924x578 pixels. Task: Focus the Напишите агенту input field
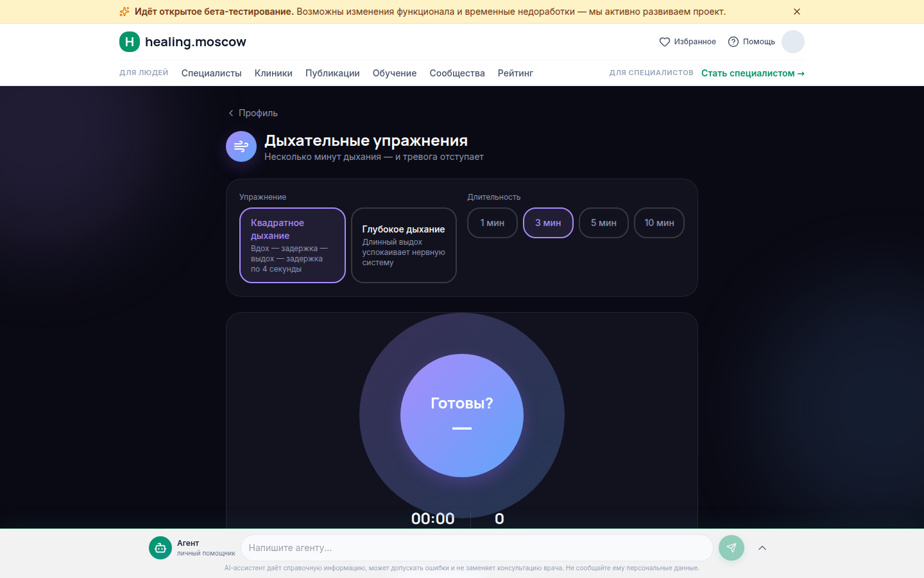click(477, 548)
